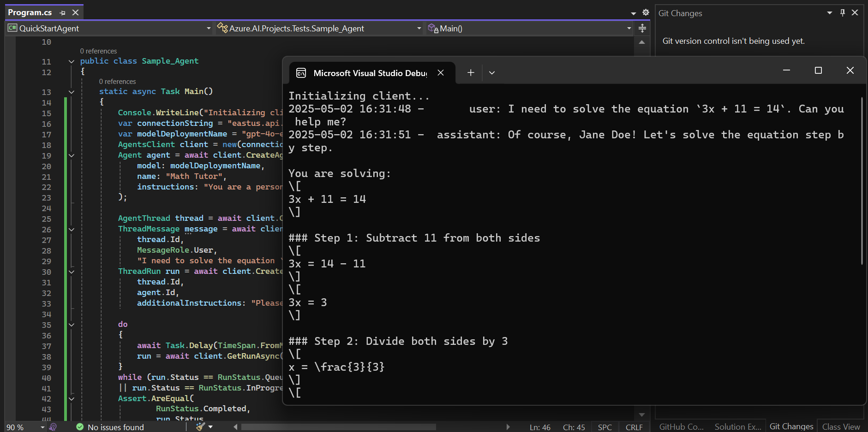This screenshot has height=432, width=868.
Task: Toggle CRLF line ending setting
Action: point(634,427)
